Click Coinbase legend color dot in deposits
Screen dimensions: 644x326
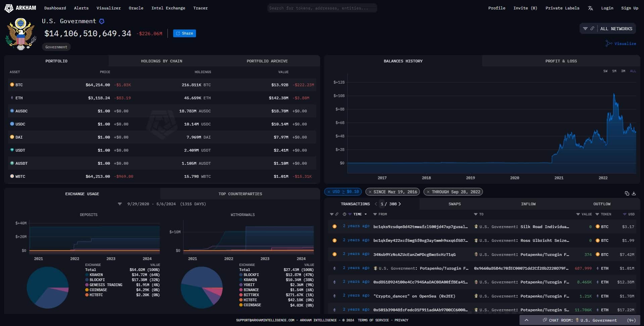(87, 290)
